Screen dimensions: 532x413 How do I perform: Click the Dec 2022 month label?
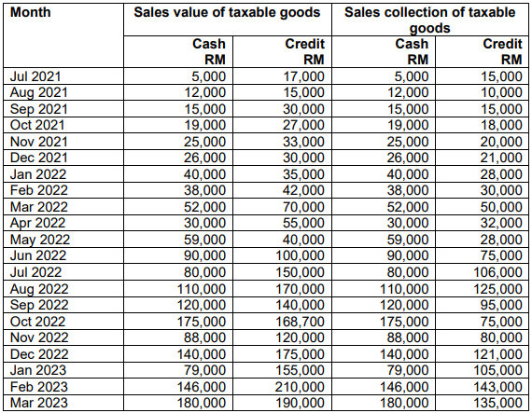(39, 354)
